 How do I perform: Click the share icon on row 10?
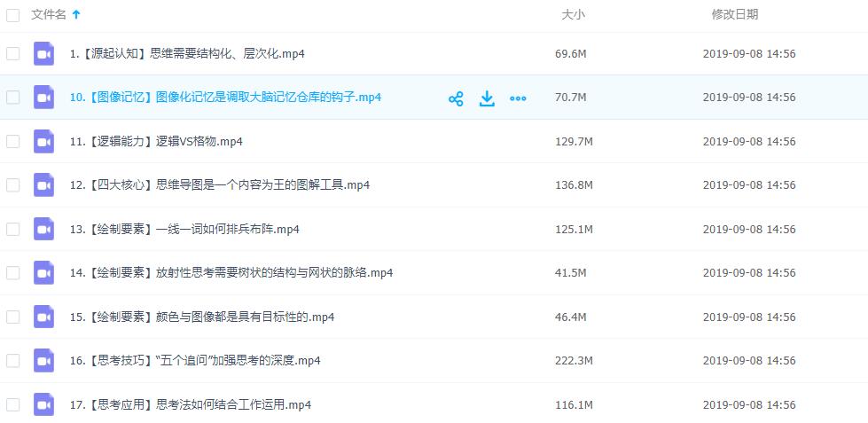coord(456,98)
